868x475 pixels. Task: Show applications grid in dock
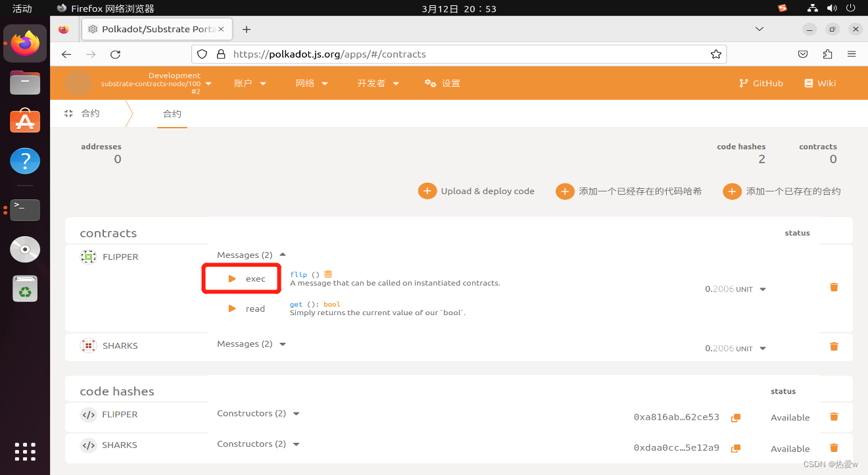(25, 451)
